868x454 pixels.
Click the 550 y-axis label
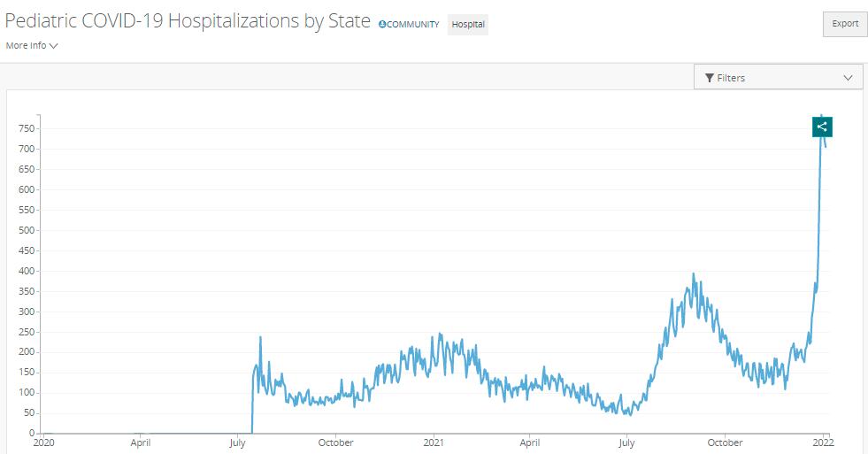point(27,210)
